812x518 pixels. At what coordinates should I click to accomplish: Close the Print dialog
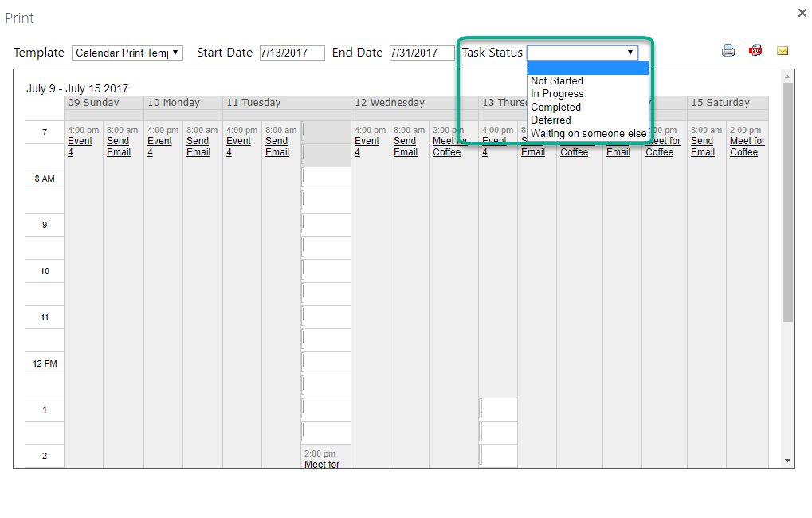[x=802, y=13]
